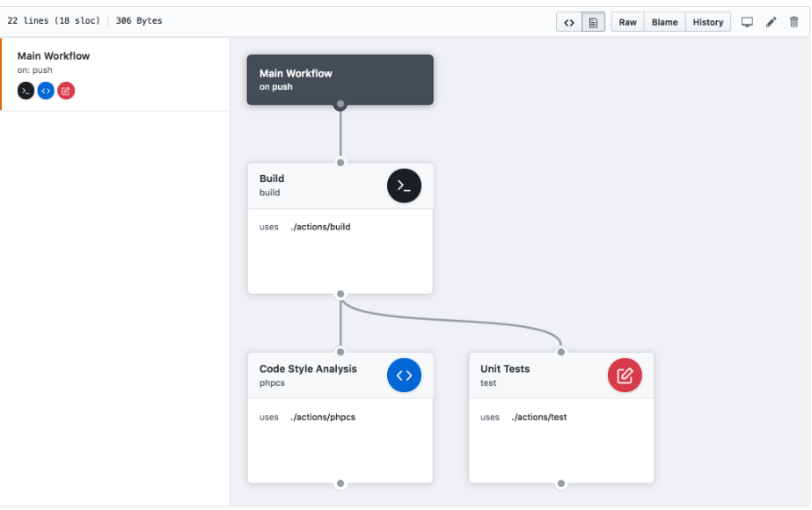Open the Blame view
The image size is (812, 510).
click(664, 21)
